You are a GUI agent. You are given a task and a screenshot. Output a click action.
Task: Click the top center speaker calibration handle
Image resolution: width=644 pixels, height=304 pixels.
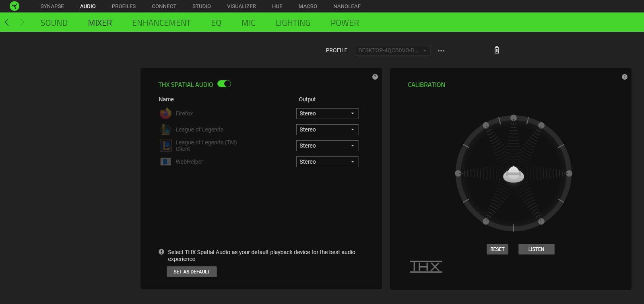pyautogui.click(x=514, y=118)
